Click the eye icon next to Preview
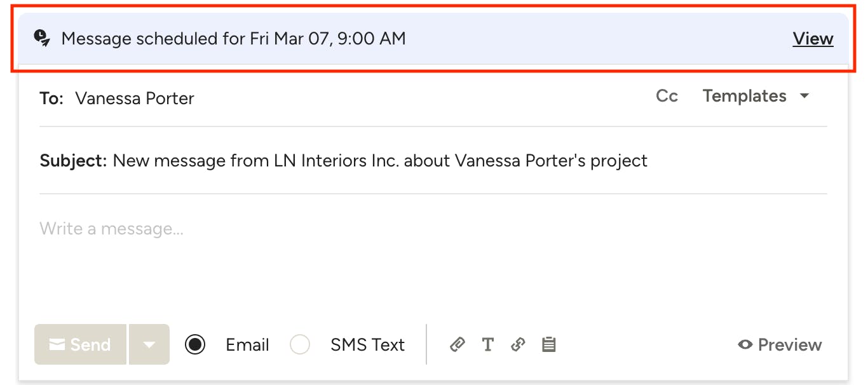868x385 pixels. click(x=745, y=345)
